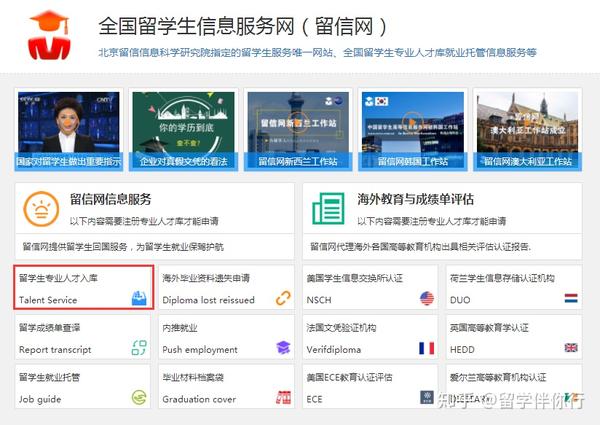Viewport: 600px width, 425px height.
Task: Click the red graduation cap site logo
Action: [50, 35]
